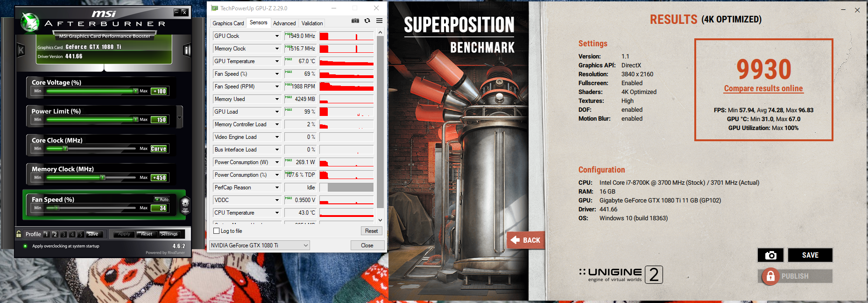Click the lock icon on Publish
Viewport: 868px width, 303px height.
click(770, 276)
